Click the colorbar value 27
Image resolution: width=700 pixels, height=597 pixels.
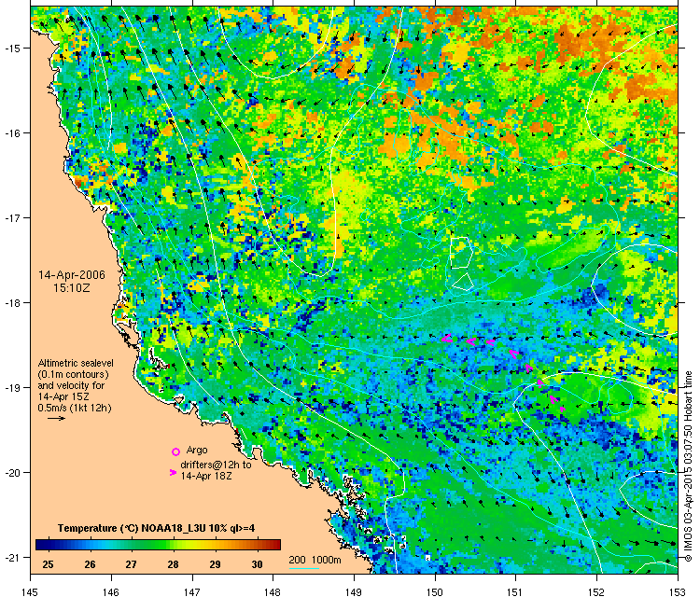click(131, 564)
